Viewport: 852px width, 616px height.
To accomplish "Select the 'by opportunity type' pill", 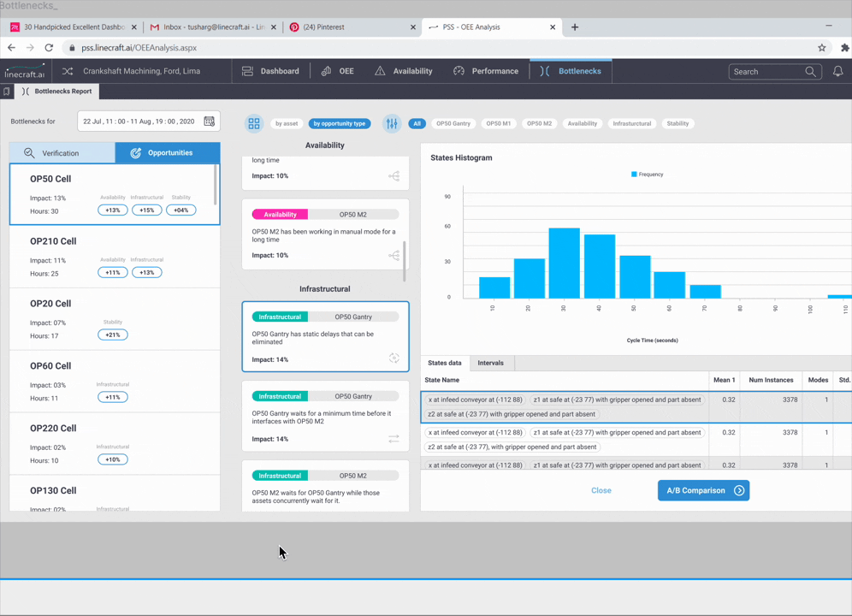I will coord(340,123).
